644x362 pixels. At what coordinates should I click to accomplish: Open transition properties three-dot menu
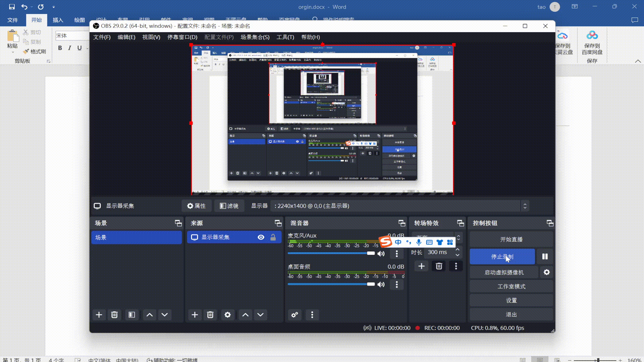tap(456, 266)
